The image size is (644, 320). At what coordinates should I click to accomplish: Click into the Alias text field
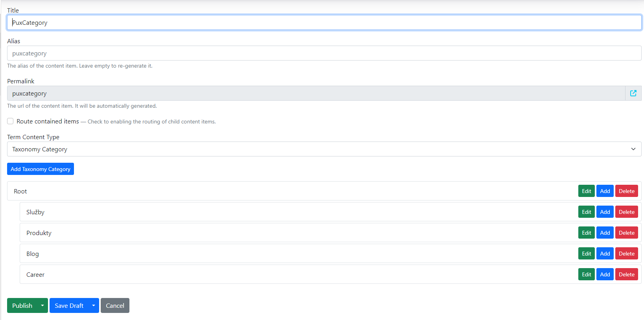click(324, 53)
